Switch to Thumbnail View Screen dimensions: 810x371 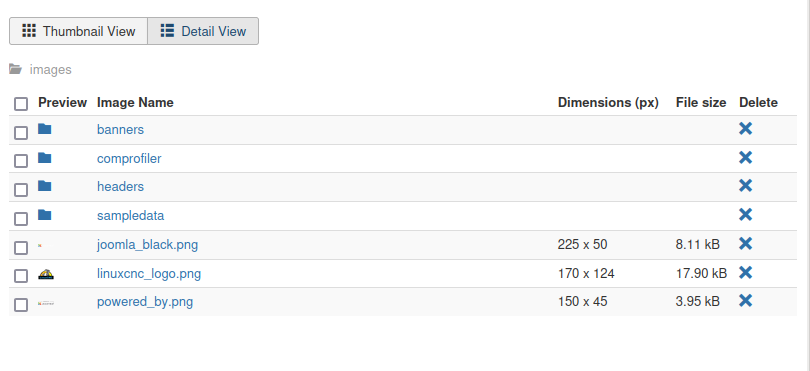(79, 31)
